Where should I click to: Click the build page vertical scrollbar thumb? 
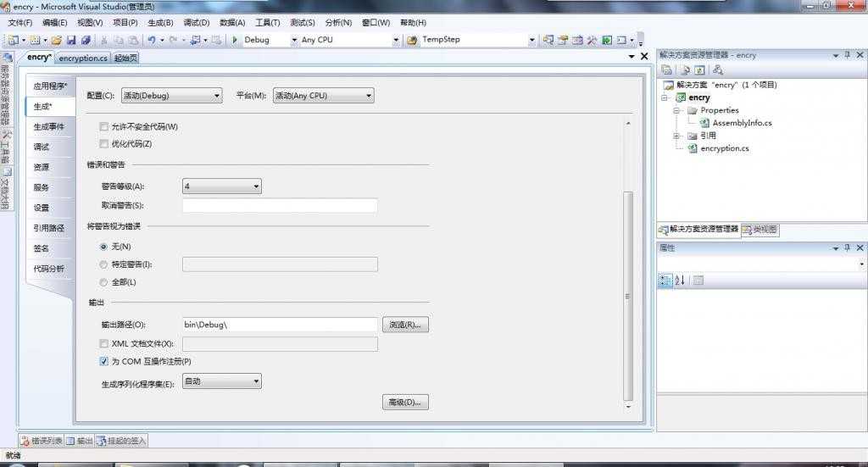tap(628, 296)
